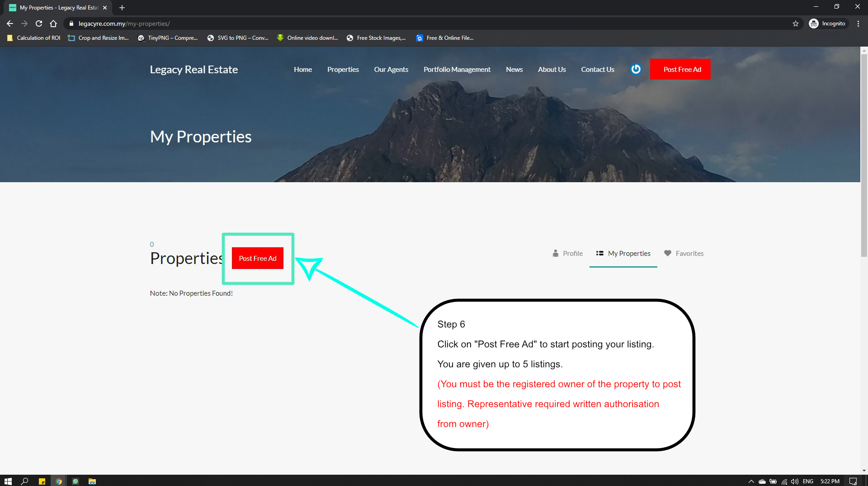
Task: Go to Home in the navigation menu
Action: tap(303, 69)
